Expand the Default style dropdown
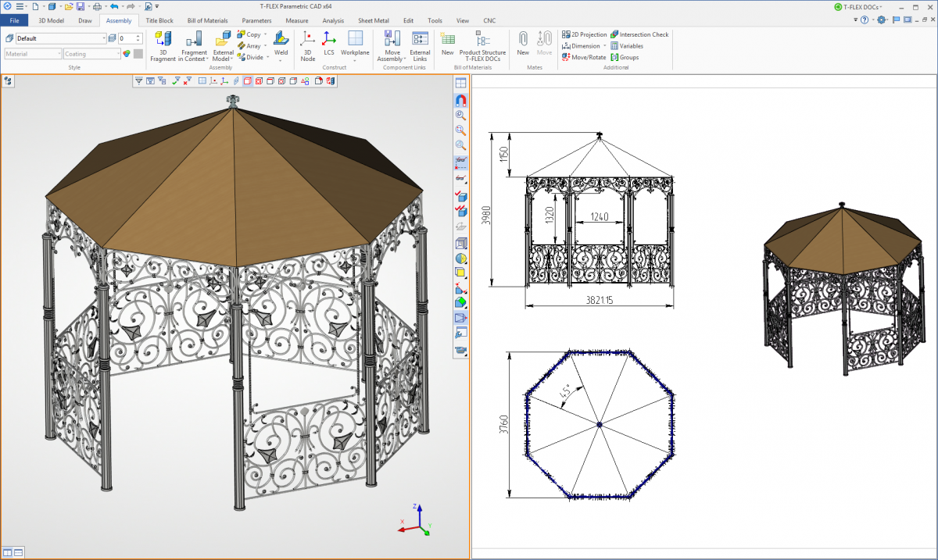The image size is (938, 560). pyautogui.click(x=103, y=38)
